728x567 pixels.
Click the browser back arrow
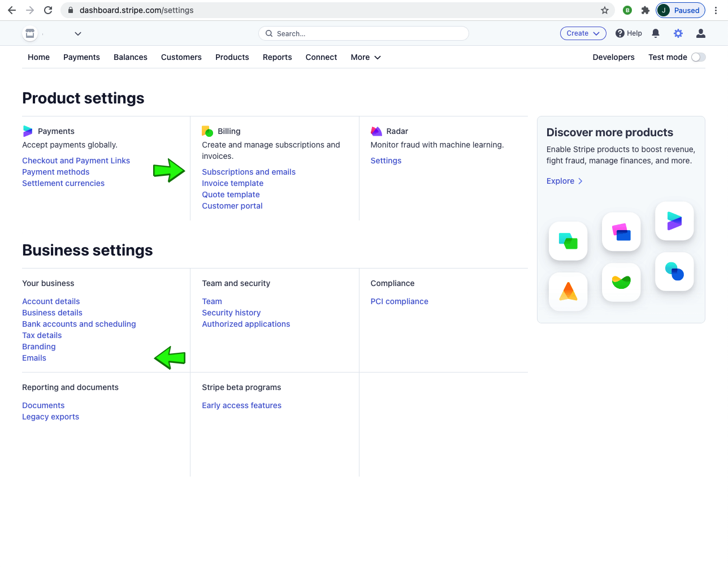(x=12, y=10)
